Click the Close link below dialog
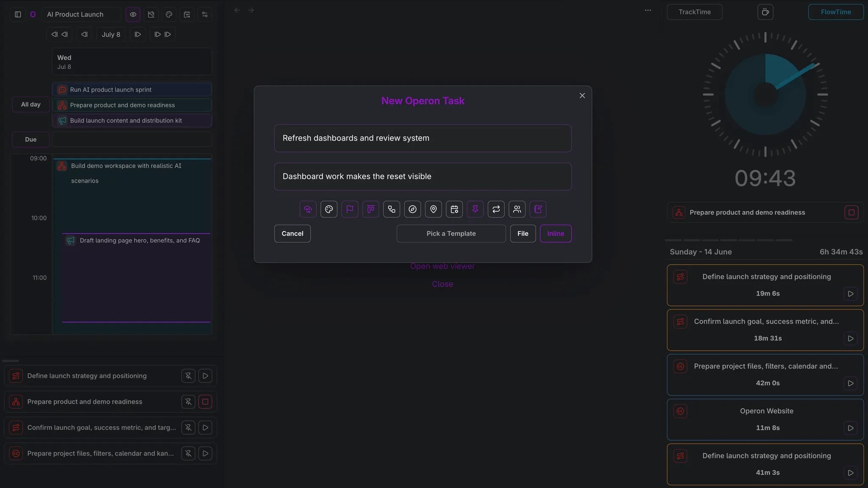868x488 pixels. (442, 284)
